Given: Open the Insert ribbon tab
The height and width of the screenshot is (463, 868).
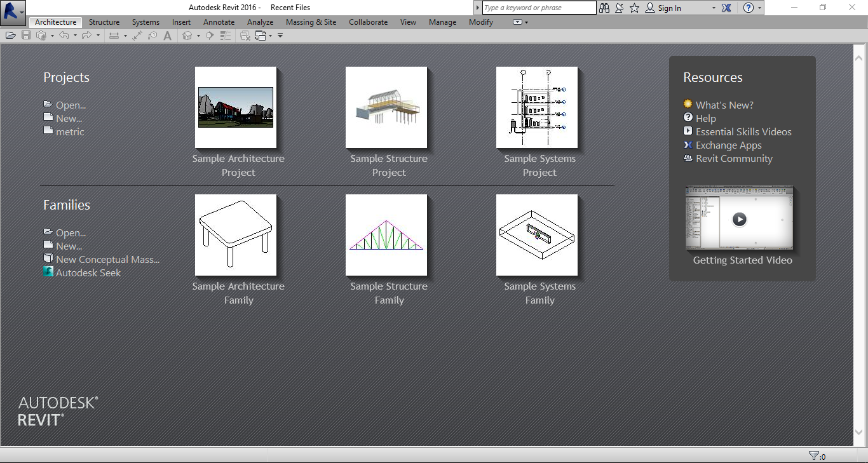Looking at the screenshot, I should point(181,22).
